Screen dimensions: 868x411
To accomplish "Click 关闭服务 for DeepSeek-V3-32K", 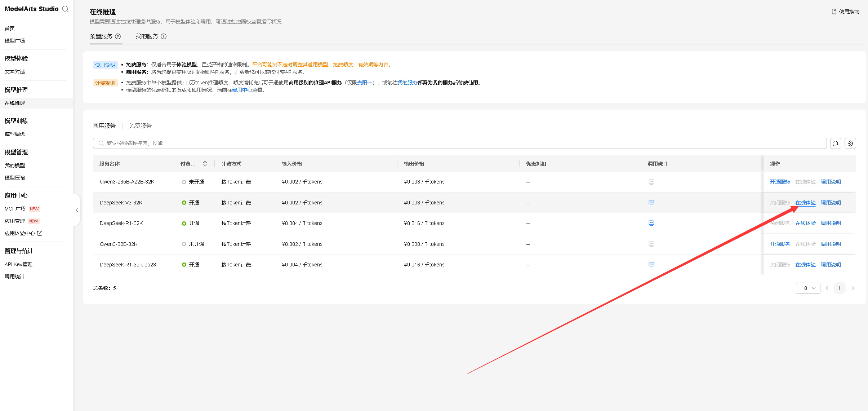I will (780, 203).
